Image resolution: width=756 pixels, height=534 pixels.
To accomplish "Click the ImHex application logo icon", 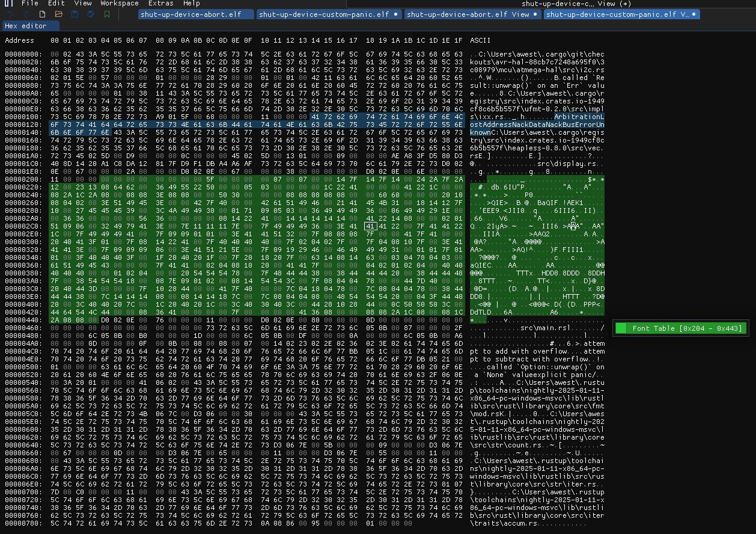I will coord(8,4).
